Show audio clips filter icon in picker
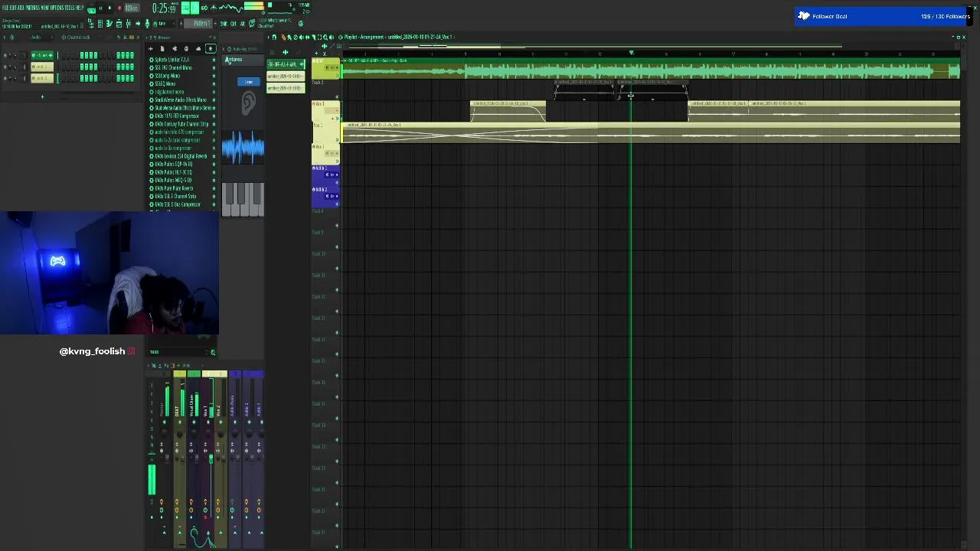This screenshot has height=551, width=980. (x=285, y=52)
